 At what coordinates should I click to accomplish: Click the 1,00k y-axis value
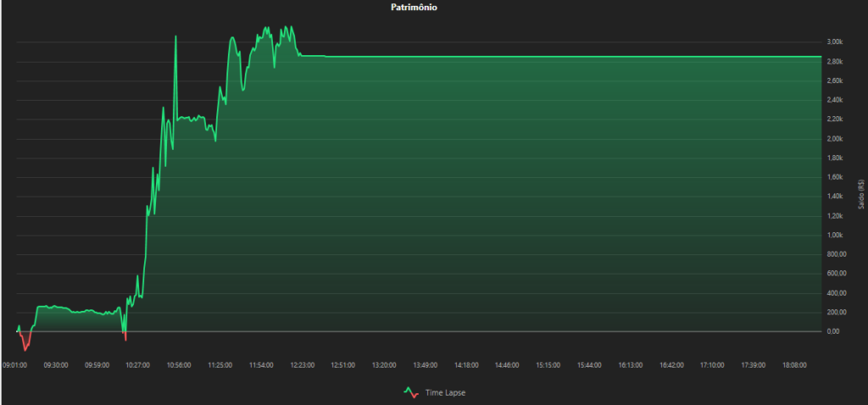point(835,236)
